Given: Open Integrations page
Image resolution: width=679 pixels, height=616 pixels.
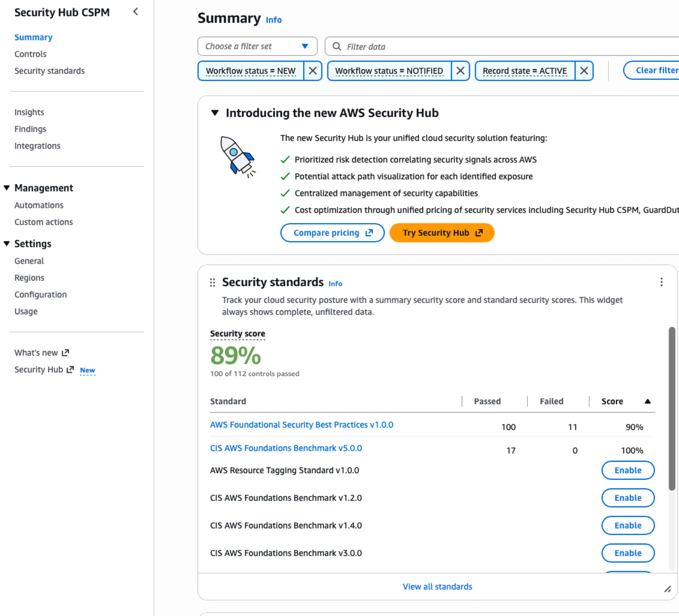Looking at the screenshot, I should (37, 146).
